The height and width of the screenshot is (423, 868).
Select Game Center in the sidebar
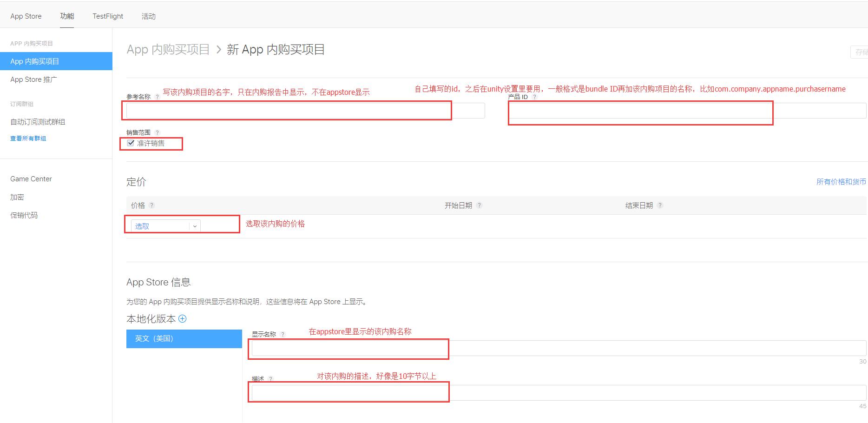click(31, 178)
